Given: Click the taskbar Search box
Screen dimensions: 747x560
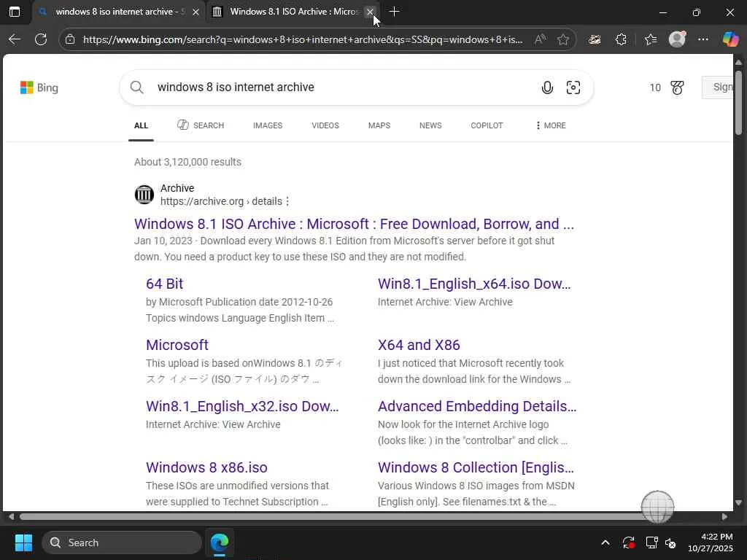Looking at the screenshot, I should point(122,542).
